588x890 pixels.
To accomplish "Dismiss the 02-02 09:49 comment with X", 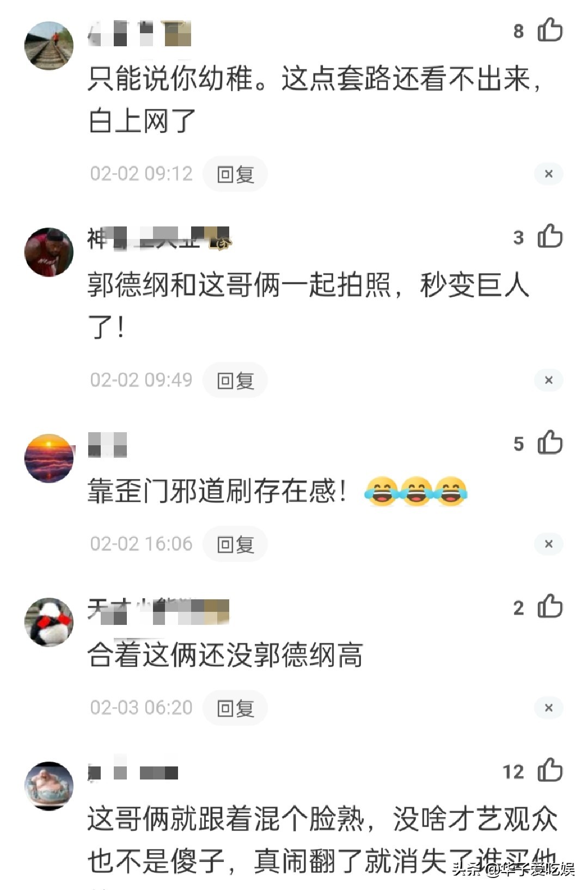I will (549, 380).
